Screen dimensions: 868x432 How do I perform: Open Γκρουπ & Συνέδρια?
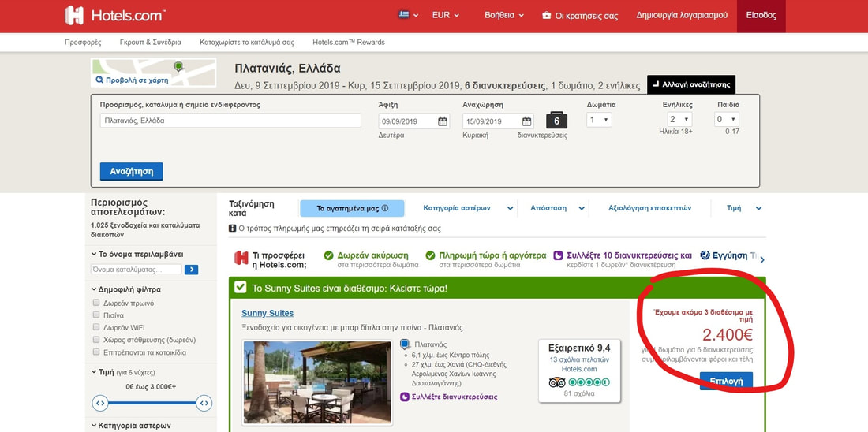coord(150,42)
